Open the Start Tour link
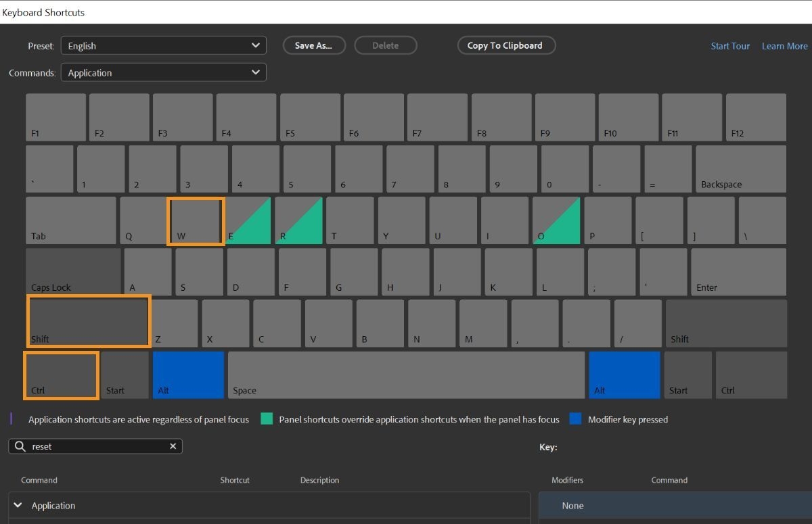Image resolution: width=812 pixels, height=524 pixels. [x=730, y=45]
